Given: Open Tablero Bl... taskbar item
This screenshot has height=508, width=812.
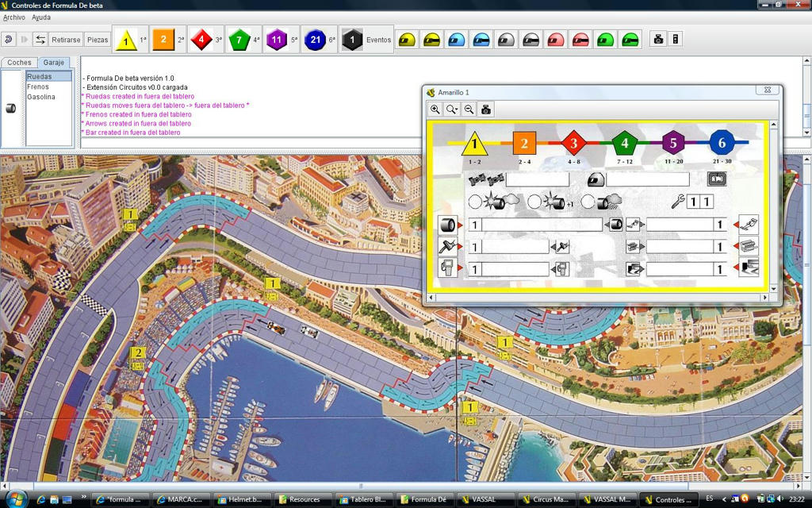Looking at the screenshot, I should coord(363,500).
